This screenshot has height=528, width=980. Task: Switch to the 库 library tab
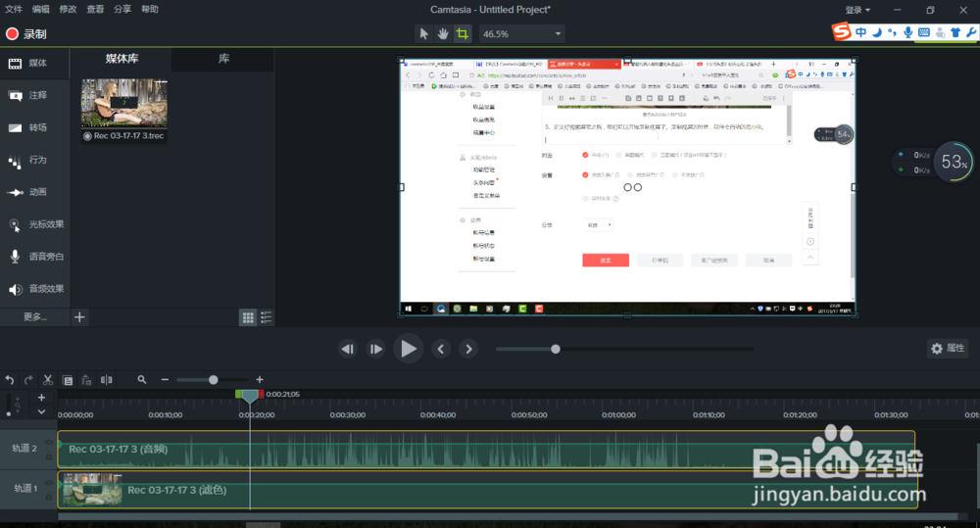(223, 59)
